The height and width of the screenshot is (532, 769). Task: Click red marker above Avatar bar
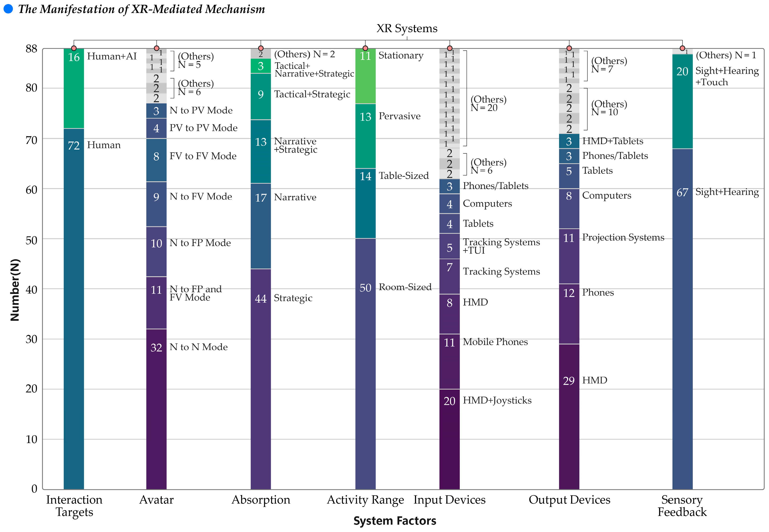tap(156, 48)
